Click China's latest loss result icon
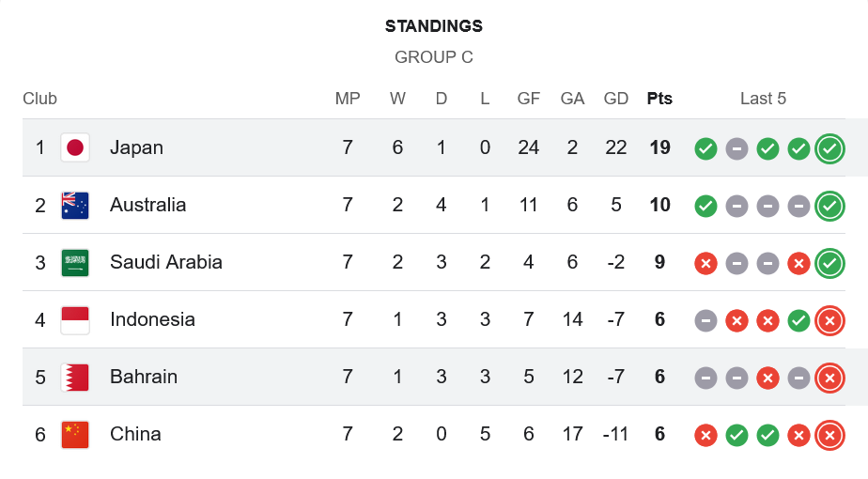Screen dimensions: 868x479 pyautogui.click(x=829, y=435)
